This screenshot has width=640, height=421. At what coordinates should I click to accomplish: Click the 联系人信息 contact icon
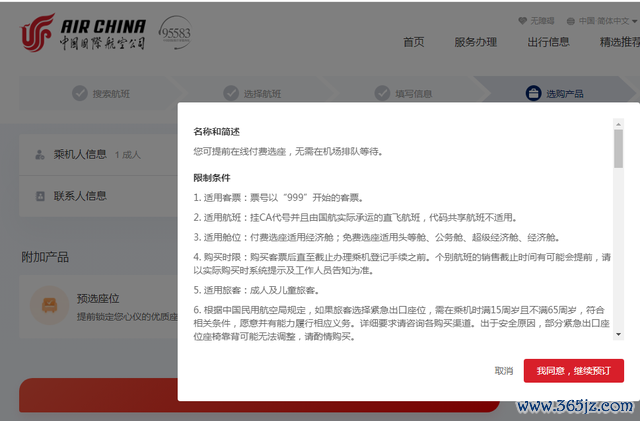point(40,196)
